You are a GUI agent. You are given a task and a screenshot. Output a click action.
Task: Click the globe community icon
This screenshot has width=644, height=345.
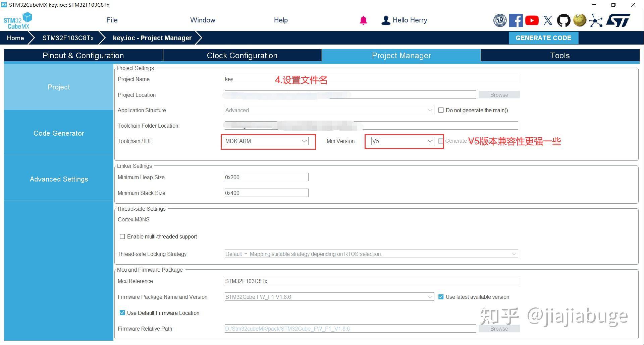580,20
